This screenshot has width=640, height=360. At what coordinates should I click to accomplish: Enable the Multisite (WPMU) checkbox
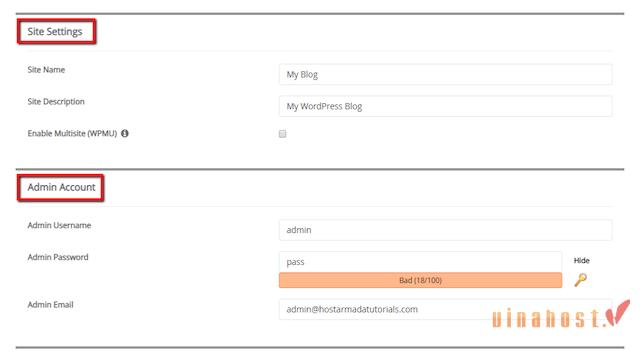click(x=282, y=134)
